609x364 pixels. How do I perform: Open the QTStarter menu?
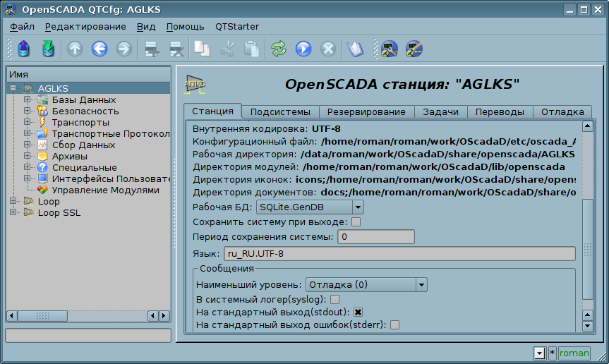tap(236, 27)
